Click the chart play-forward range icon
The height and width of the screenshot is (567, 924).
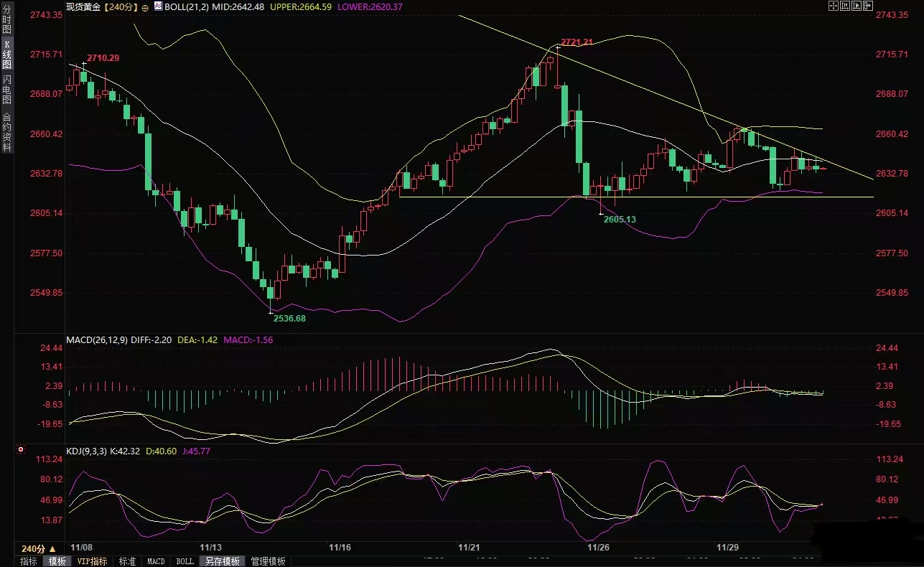point(857,6)
